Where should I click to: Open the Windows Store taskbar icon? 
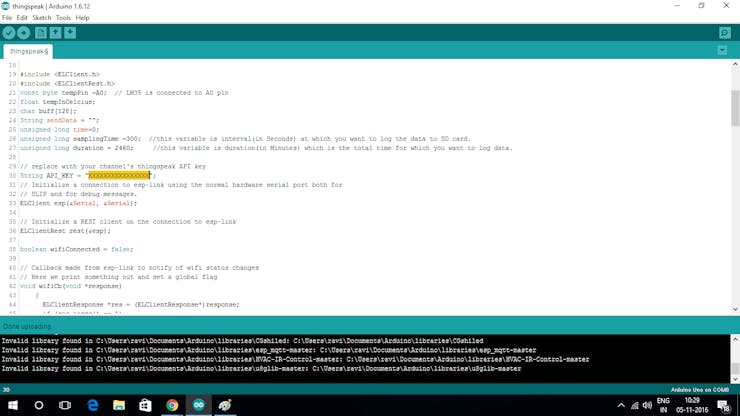pyautogui.click(x=145, y=405)
